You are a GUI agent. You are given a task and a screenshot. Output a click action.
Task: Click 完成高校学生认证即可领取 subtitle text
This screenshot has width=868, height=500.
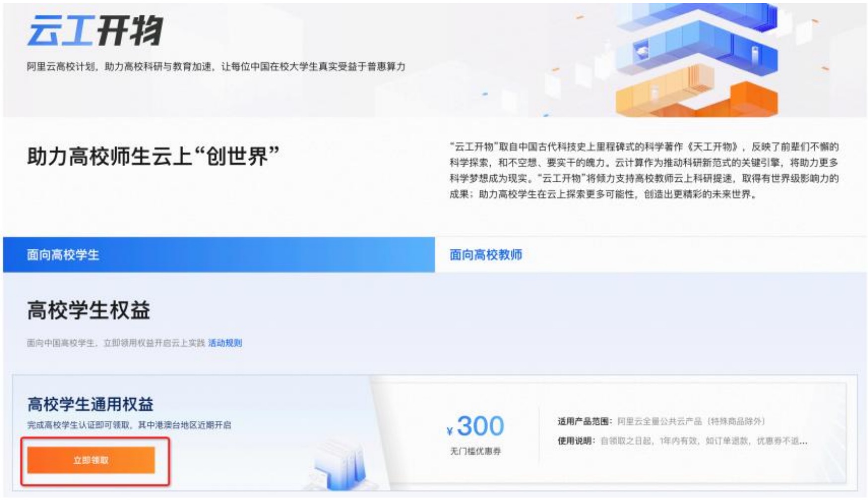129,425
